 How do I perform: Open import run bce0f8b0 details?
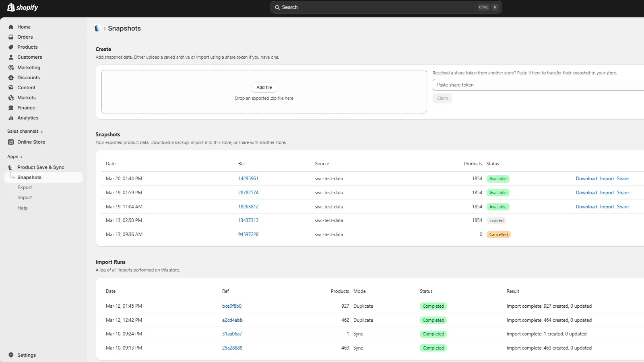tap(232, 306)
